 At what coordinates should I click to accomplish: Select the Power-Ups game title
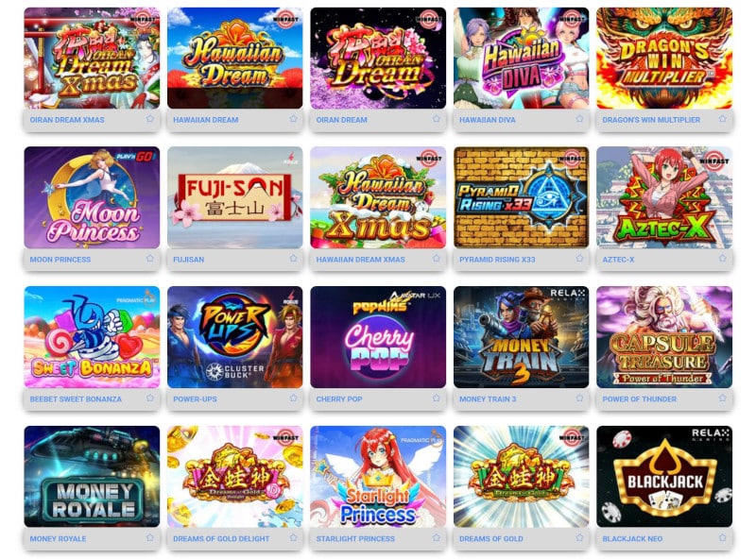(x=195, y=399)
